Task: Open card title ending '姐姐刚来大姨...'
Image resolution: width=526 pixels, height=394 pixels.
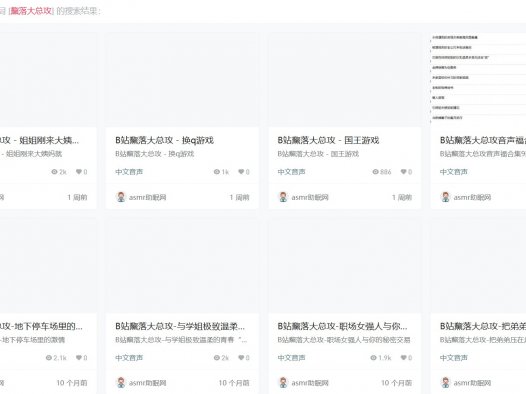Action: coord(39,140)
